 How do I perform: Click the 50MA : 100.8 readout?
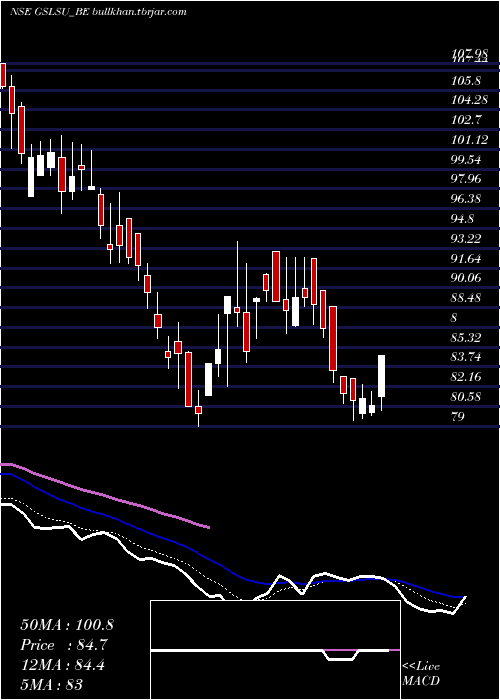pyautogui.click(x=67, y=625)
